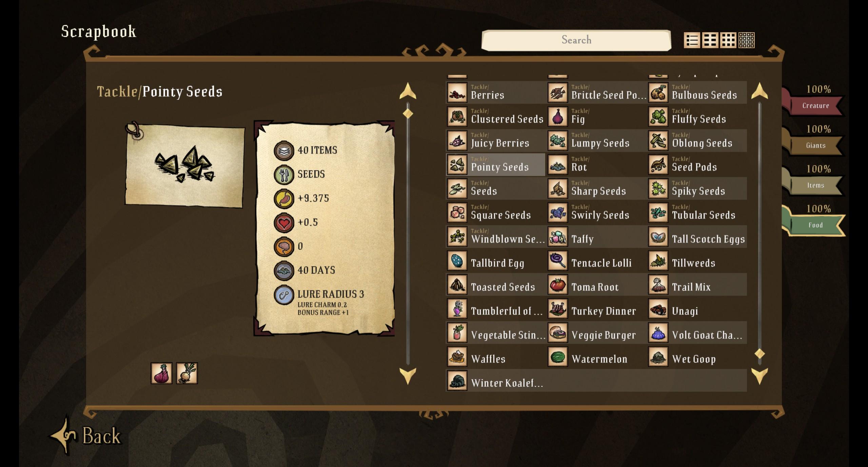Open the Fig tackle entry icon
Screen dimensions: 868x467
(558, 117)
